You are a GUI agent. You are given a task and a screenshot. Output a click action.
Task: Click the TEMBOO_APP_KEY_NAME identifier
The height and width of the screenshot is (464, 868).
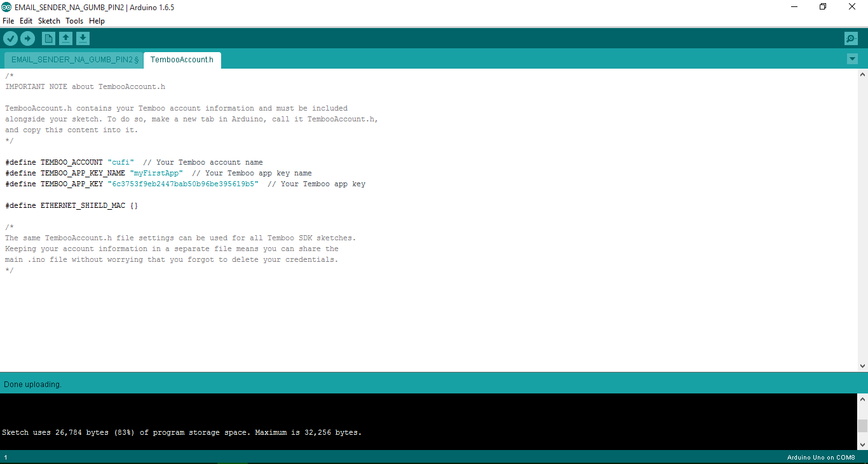(83, 174)
